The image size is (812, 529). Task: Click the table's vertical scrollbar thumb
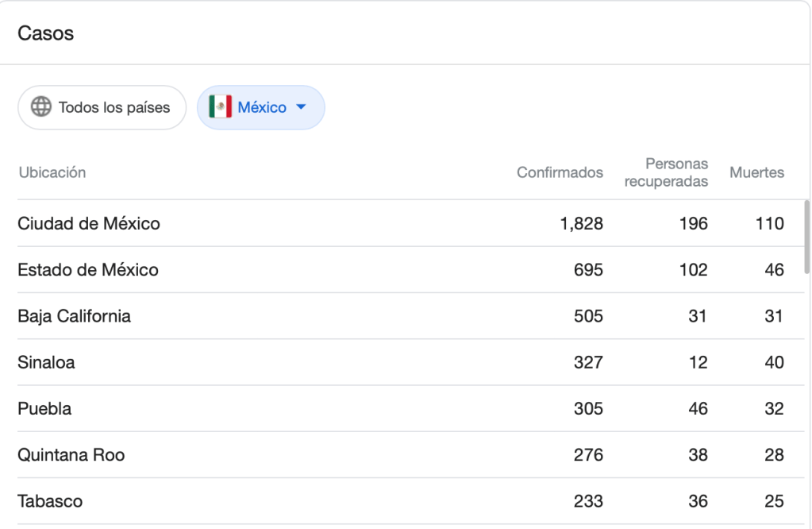807,236
